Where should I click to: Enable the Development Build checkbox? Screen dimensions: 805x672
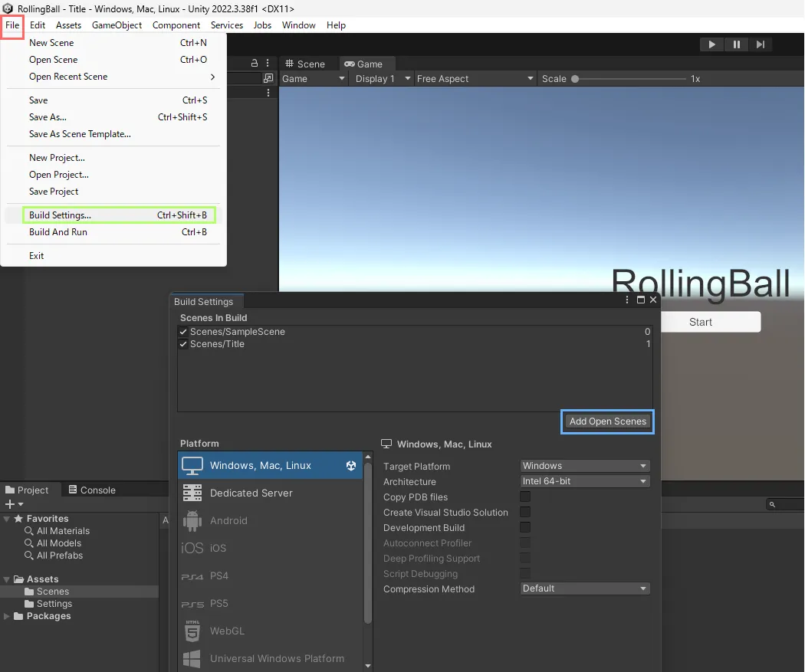click(x=524, y=528)
